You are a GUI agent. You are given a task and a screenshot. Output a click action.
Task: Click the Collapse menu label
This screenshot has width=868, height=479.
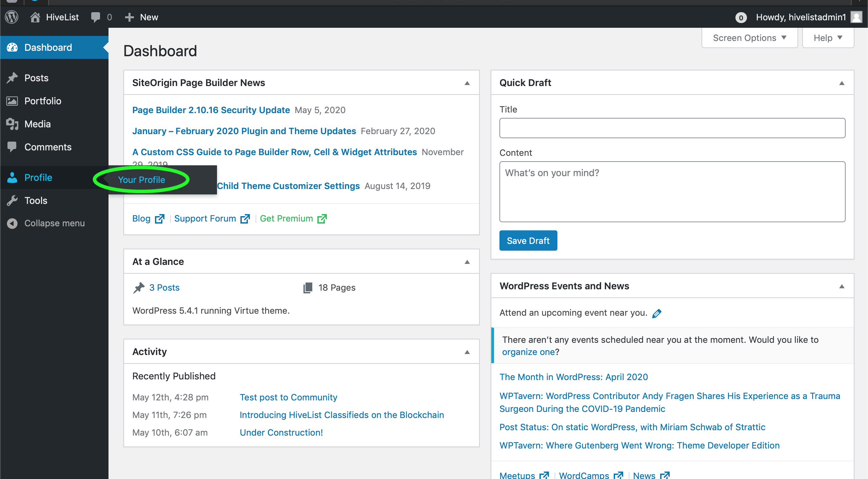point(55,223)
